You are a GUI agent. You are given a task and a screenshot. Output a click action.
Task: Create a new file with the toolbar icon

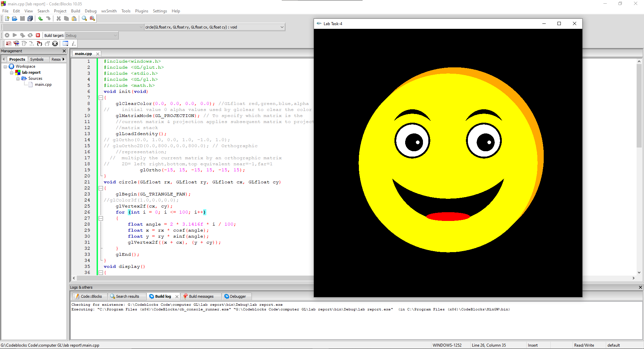pyautogui.click(x=7, y=19)
